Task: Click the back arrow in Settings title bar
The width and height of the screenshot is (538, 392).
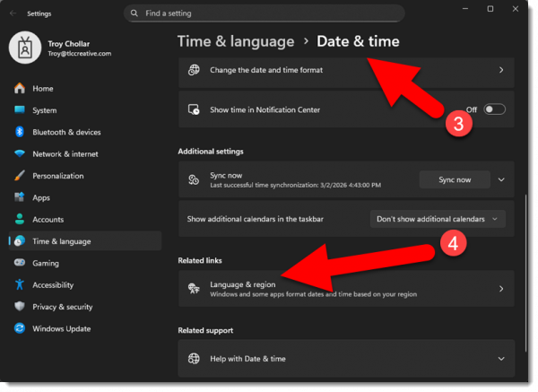Action: click(13, 13)
